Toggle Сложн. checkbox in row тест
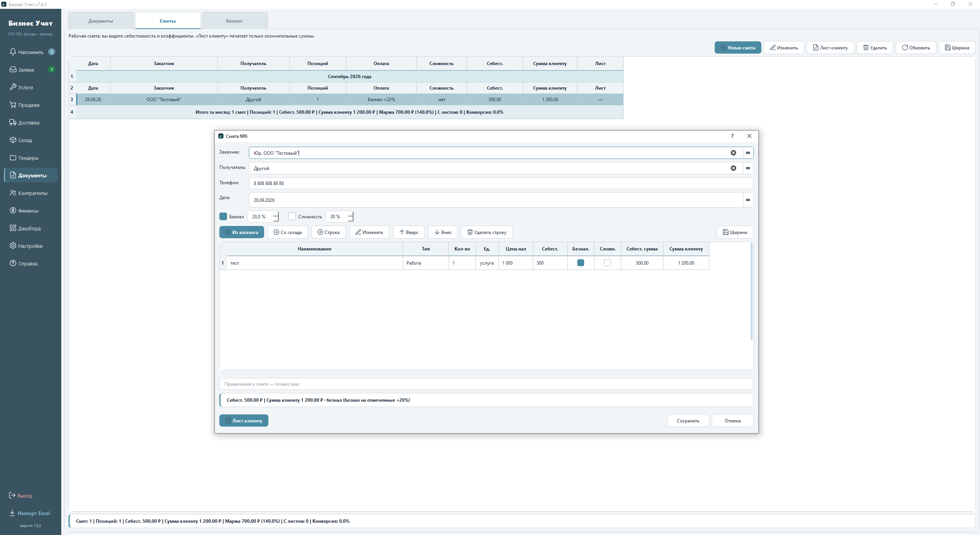This screenshot has height=535, width=980. pos(608,263)
